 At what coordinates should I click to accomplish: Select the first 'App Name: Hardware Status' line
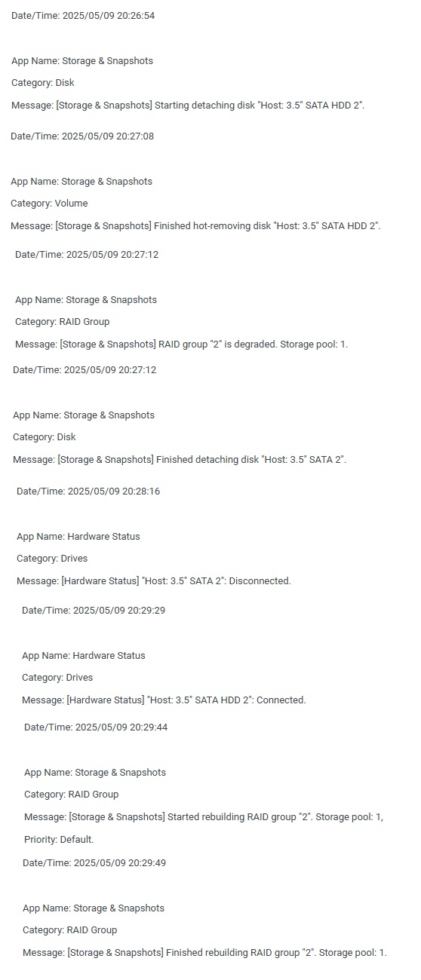point(78,537)
